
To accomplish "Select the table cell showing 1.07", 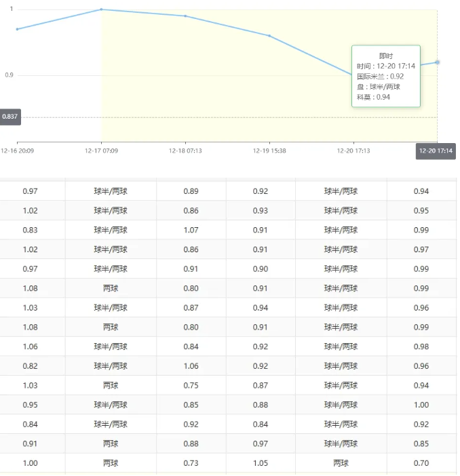I will 191,231.
